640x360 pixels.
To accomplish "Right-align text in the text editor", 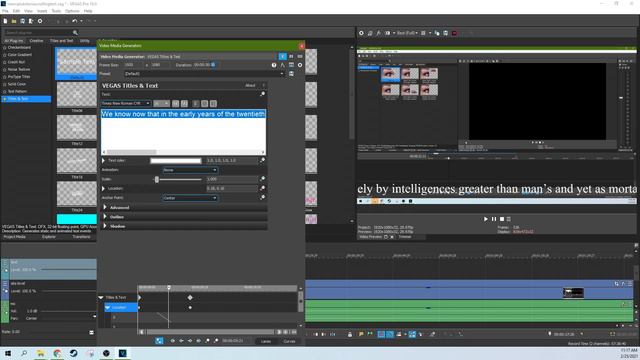I will 213,104.
